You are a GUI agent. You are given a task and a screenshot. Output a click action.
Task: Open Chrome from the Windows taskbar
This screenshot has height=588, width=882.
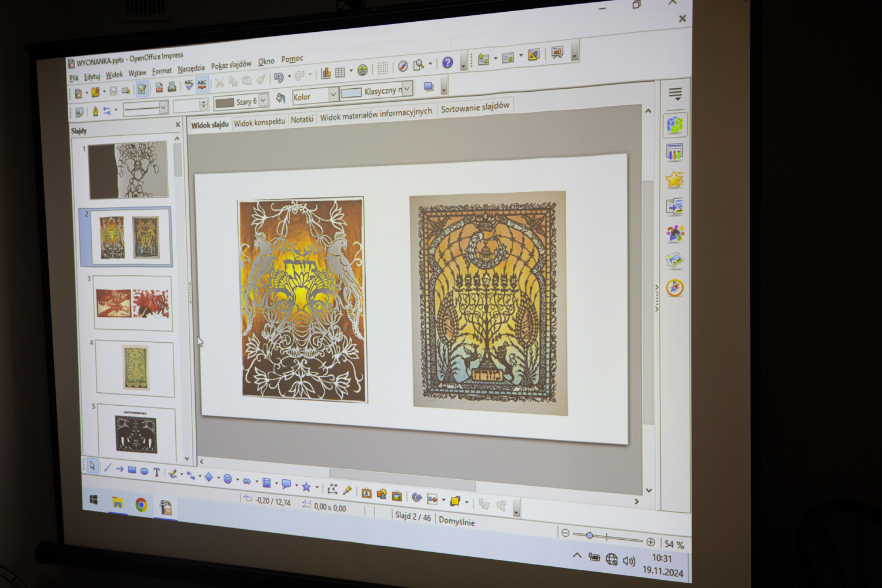pos(141,504)
